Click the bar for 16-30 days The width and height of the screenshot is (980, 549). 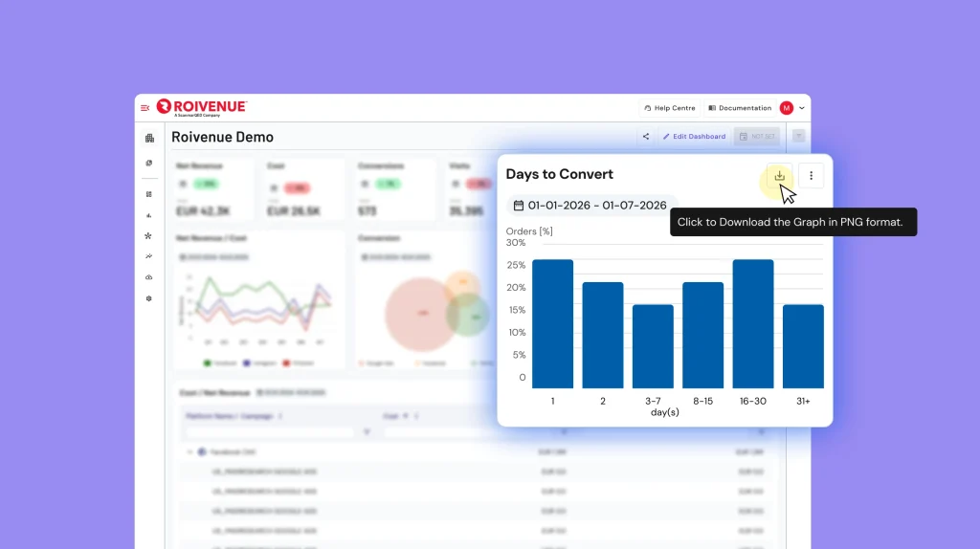click(753, 324)
